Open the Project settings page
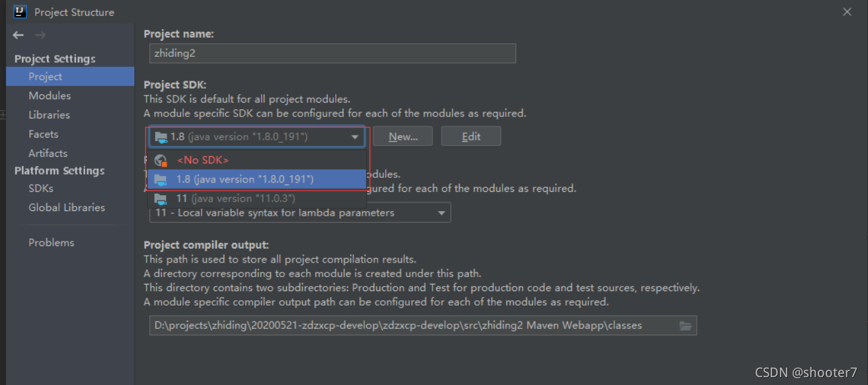 (70, 77)
